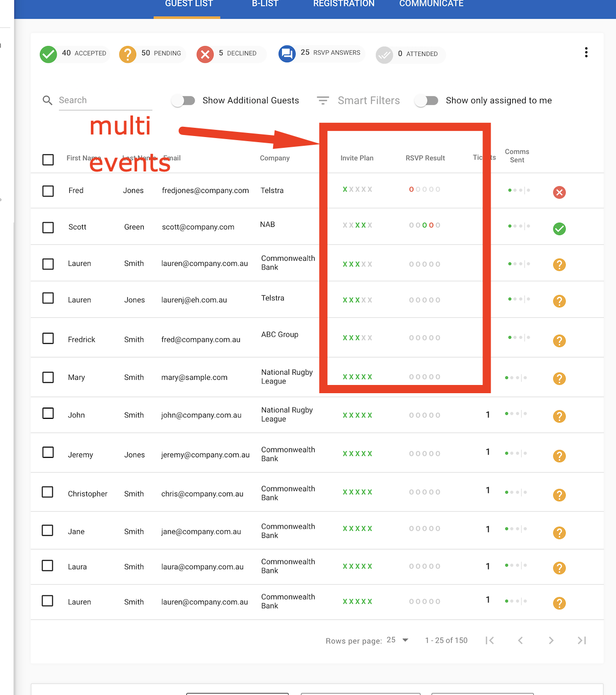Click pending status icon for Mary Smith
616x695 pixels.
coord(560,379)
